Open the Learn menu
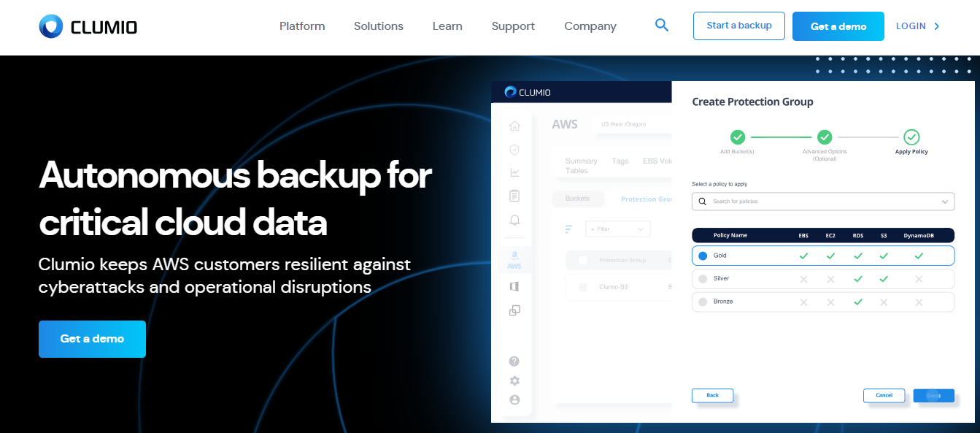Viewport: 980px width, 433px height. (447, 26)
